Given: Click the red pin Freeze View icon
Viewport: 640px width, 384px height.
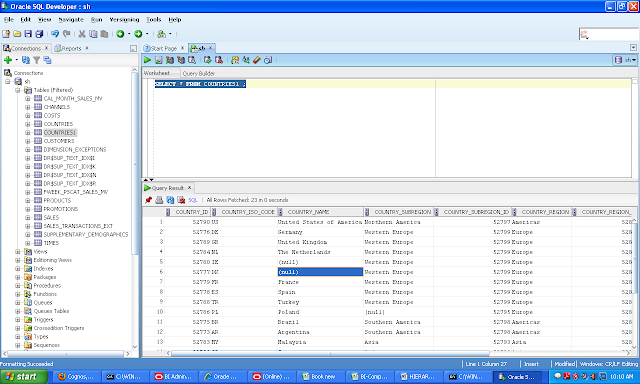Looking at the screenshot, I should tap(148, 200).
